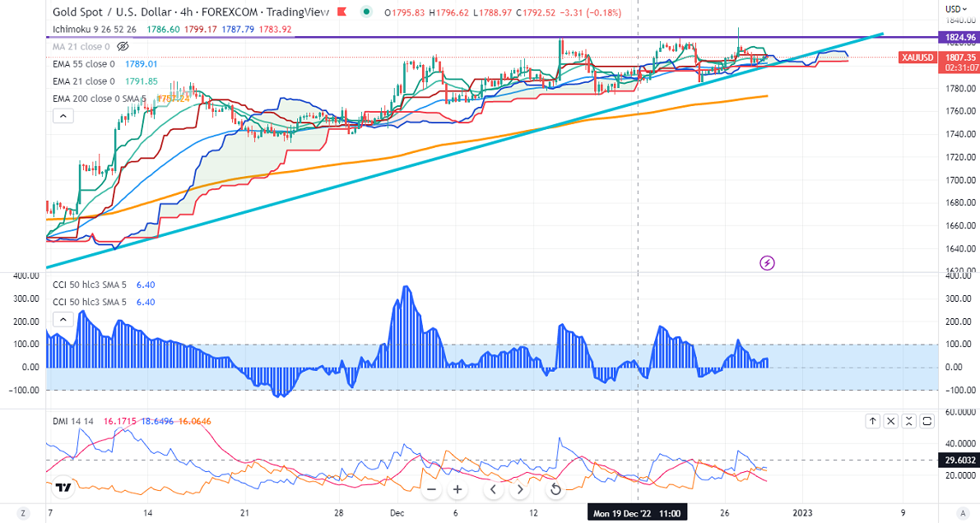The height and width of the screenshot is (523, 980).
Task: Reset the chart view
Action: (x=555, y=489)
